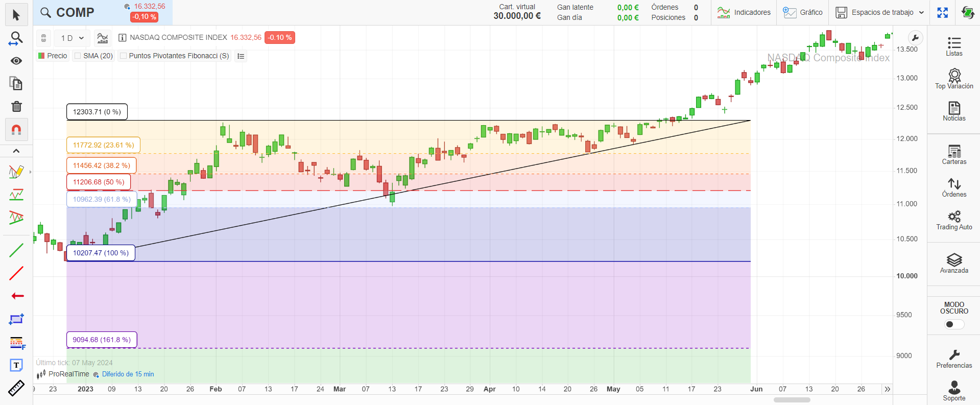This screenshot has width=980, height=405.
Task: Select the red diagonal line tool
Action: (16, 273)
